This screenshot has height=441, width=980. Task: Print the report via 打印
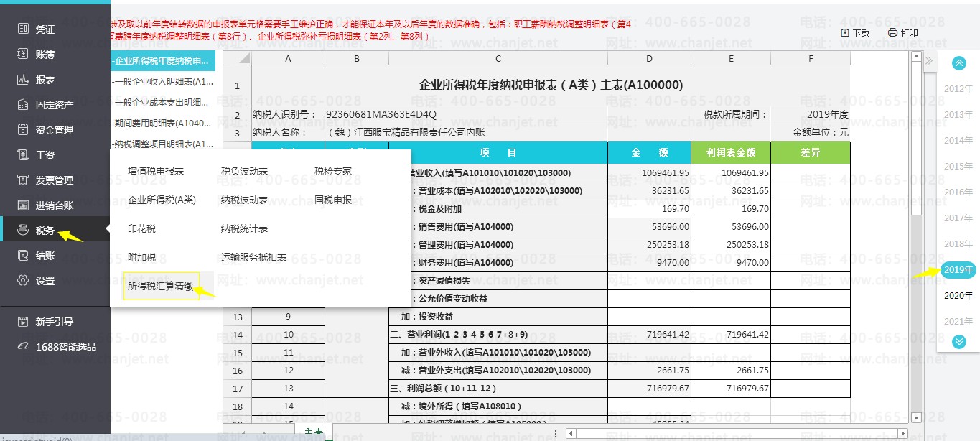(903, 33)
